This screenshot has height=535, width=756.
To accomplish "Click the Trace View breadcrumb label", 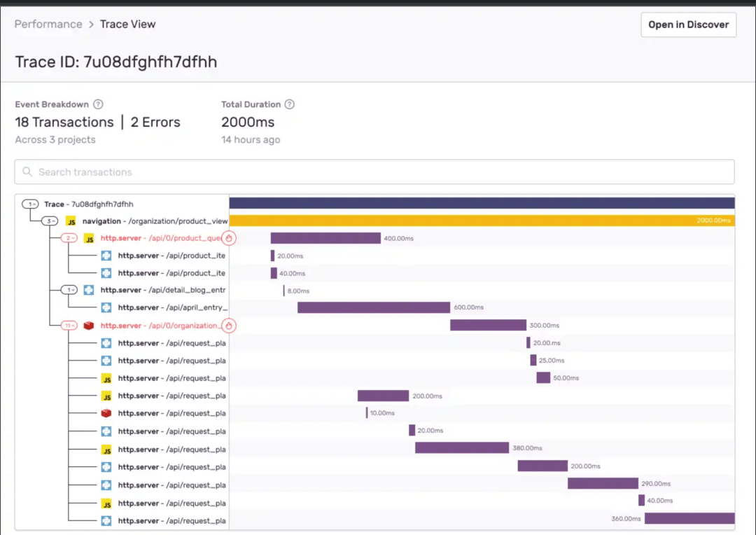I will coord(128,24).
